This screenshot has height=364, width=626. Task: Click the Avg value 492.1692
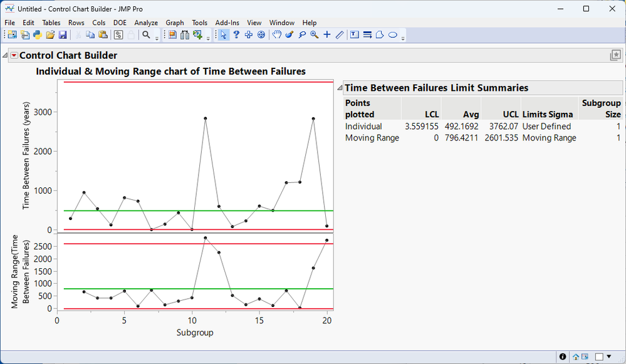click(x=462, y=127)
